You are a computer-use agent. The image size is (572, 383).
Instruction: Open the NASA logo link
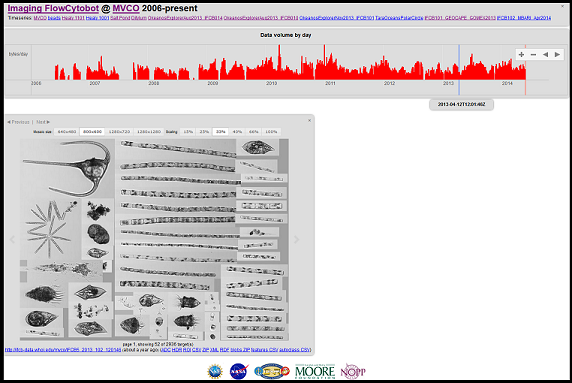click(239, 371)
